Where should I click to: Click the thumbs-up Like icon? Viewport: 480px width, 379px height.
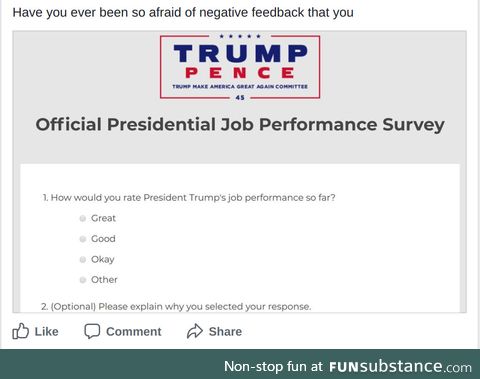[20, 331]
